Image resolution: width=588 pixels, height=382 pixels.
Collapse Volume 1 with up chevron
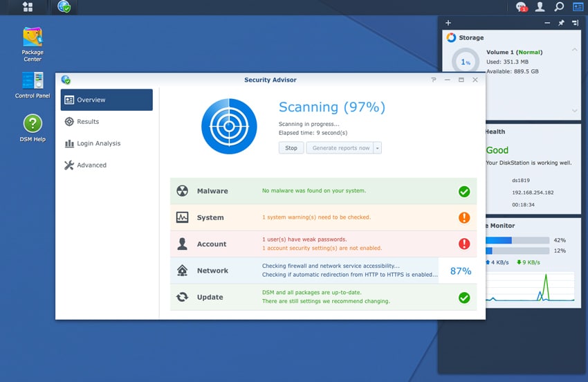pos(574,50)
